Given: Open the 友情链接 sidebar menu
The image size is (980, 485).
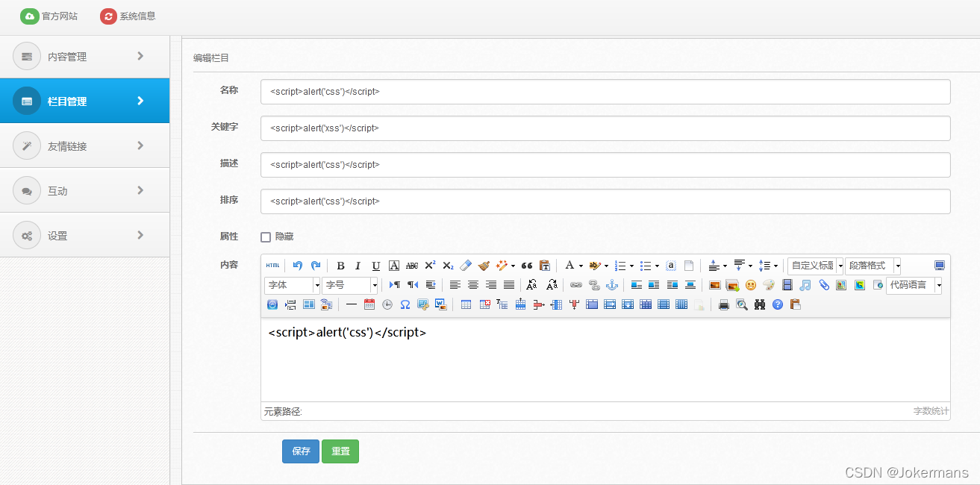Looking at the screenshot, I should pyautogui.click(x=84, y=145).
